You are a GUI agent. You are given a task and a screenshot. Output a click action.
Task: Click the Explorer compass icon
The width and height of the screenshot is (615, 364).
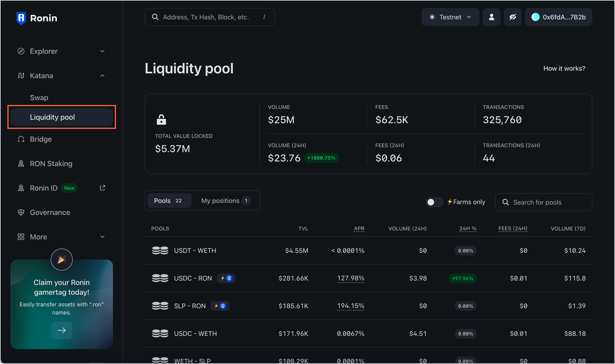[x=21, y=51]
